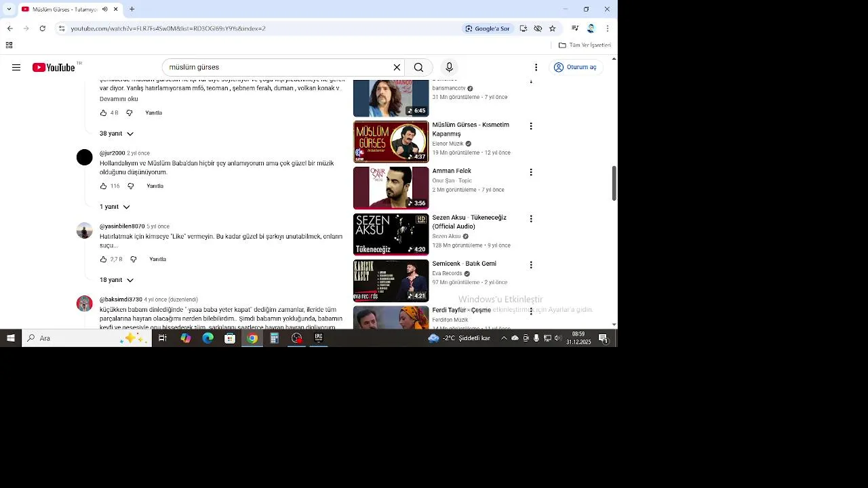Like the @yasinbilen8070 comment
The image size is (868, 488).
pyautogui.click(x=103, y=259)
